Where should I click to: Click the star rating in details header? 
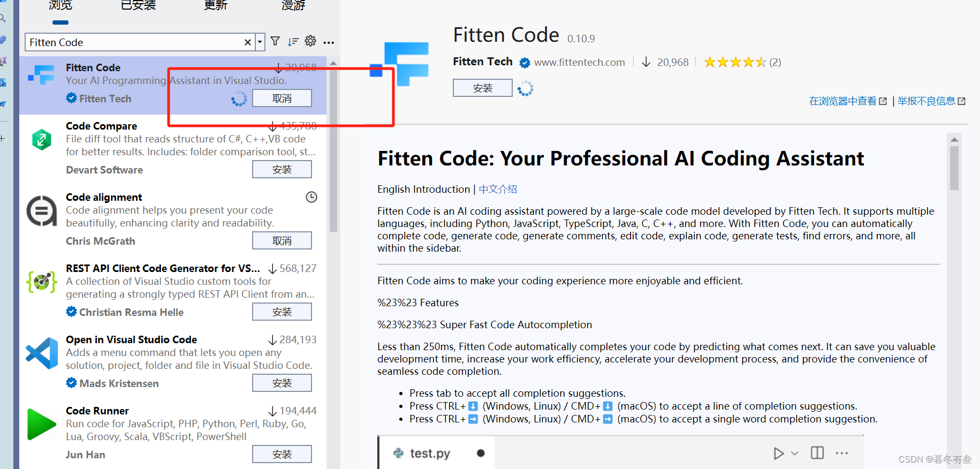[735, 62]
